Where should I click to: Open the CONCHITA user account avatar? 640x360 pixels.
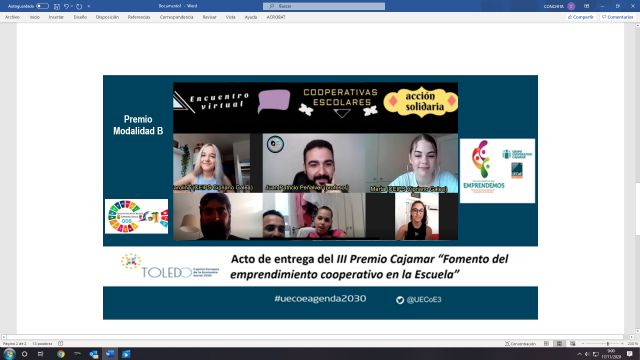571,6
